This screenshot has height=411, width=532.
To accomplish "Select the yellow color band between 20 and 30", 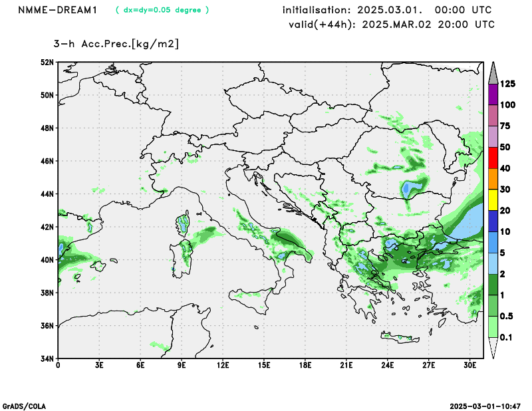I will [x=493, y=200].
